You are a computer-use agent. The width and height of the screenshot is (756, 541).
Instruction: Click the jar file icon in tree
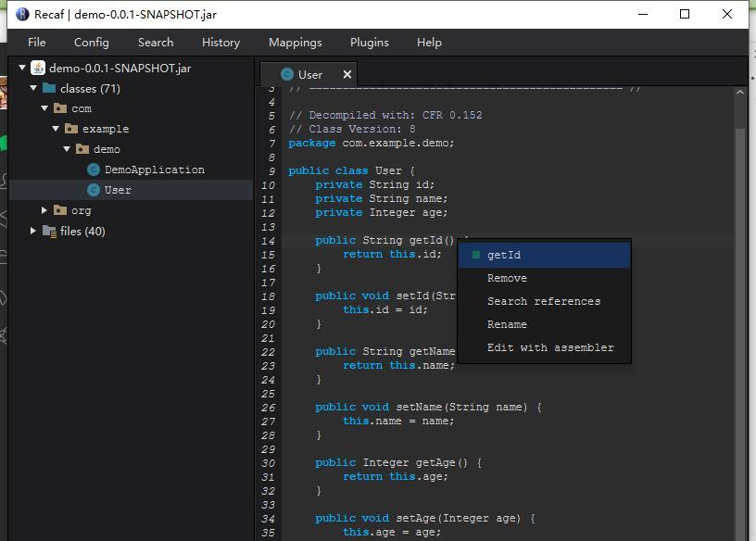38,68
